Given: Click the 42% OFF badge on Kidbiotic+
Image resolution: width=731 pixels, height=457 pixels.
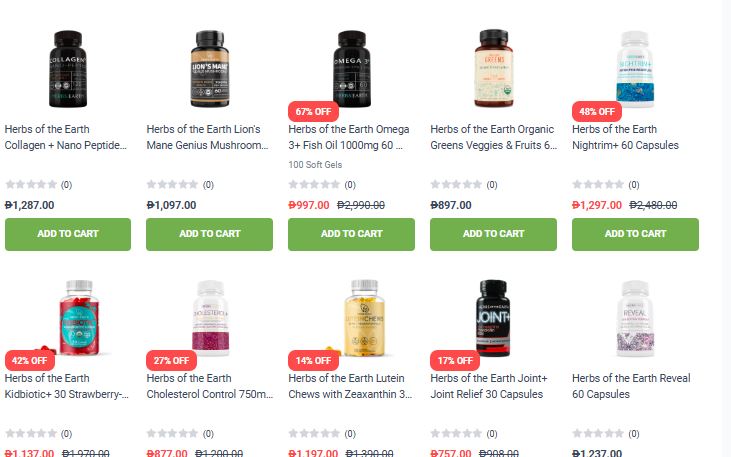Looking at the screenshot, I should click(29, 360).
